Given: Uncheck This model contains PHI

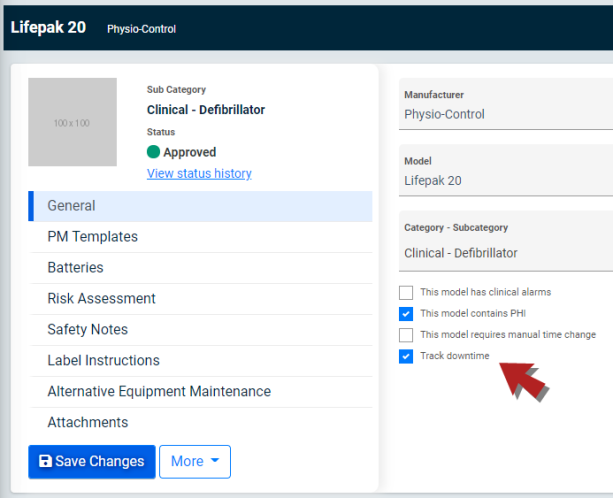Looking at the screenshot, I should (x=406, y=313).
